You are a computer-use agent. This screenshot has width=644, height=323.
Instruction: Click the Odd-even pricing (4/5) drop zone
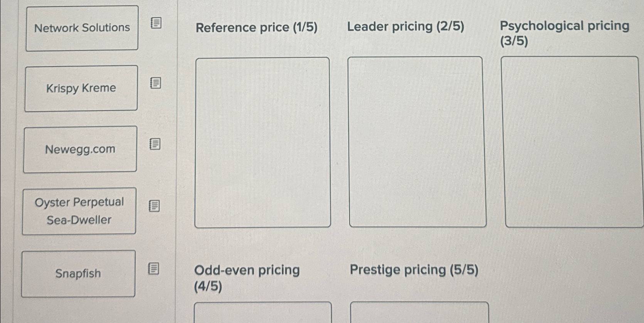pos(263,314)
